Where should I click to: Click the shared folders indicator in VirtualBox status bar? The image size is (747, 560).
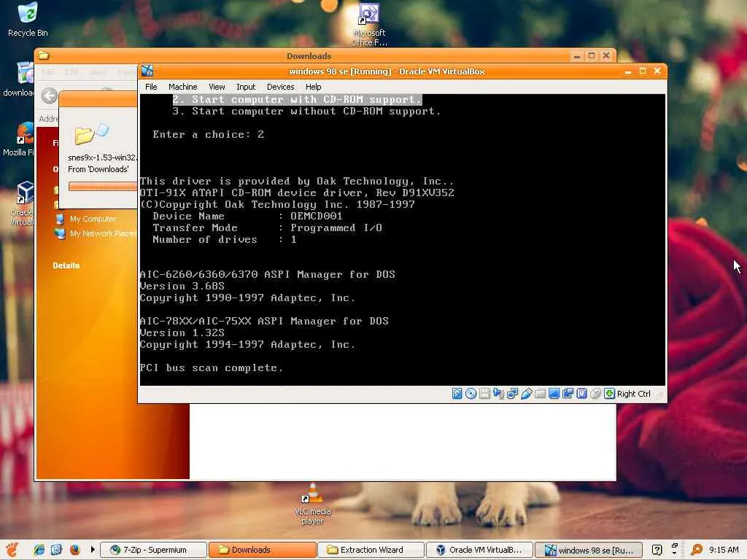[540, 393]
